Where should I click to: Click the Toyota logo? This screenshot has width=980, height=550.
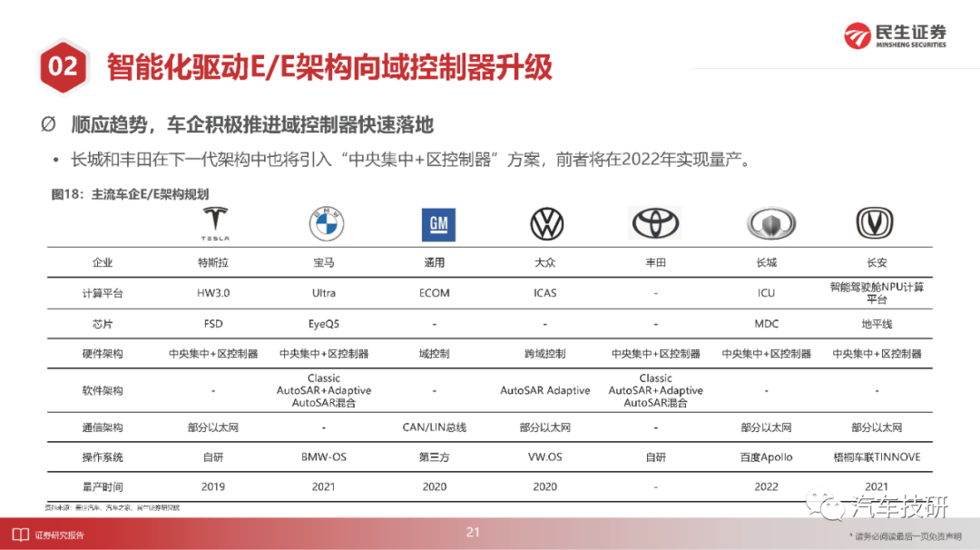coord(655,223)
